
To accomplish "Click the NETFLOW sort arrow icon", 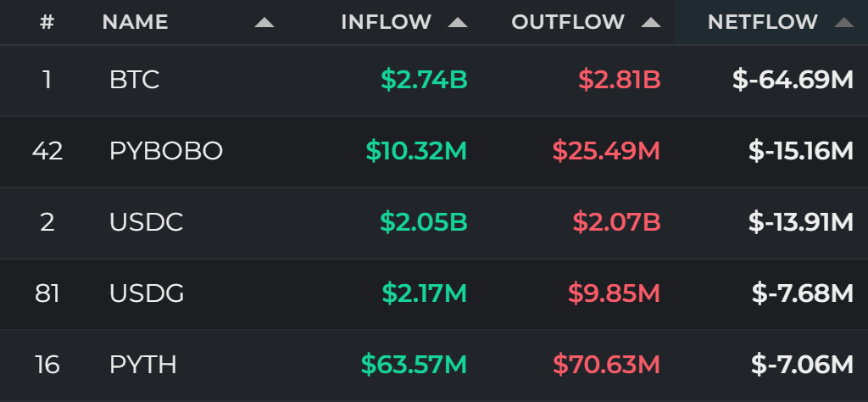I will pyautogui.click(x=843, y=23).
